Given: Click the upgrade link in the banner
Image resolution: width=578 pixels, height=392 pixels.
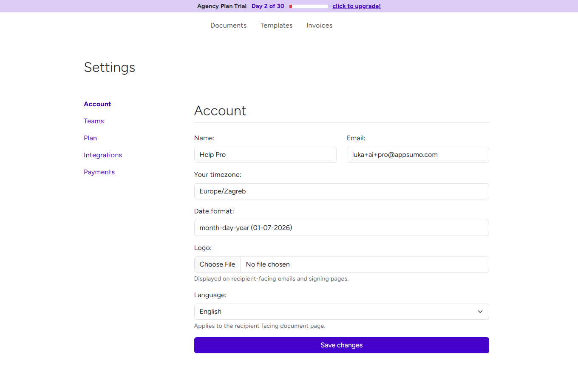Looking at the screenshot, I should tap(356, 6).
